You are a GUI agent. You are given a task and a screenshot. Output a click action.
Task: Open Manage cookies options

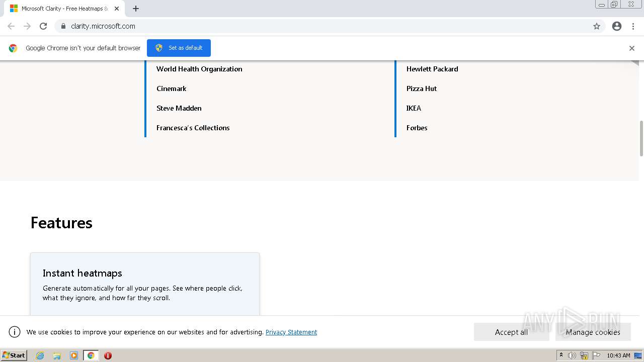[593, 332]
